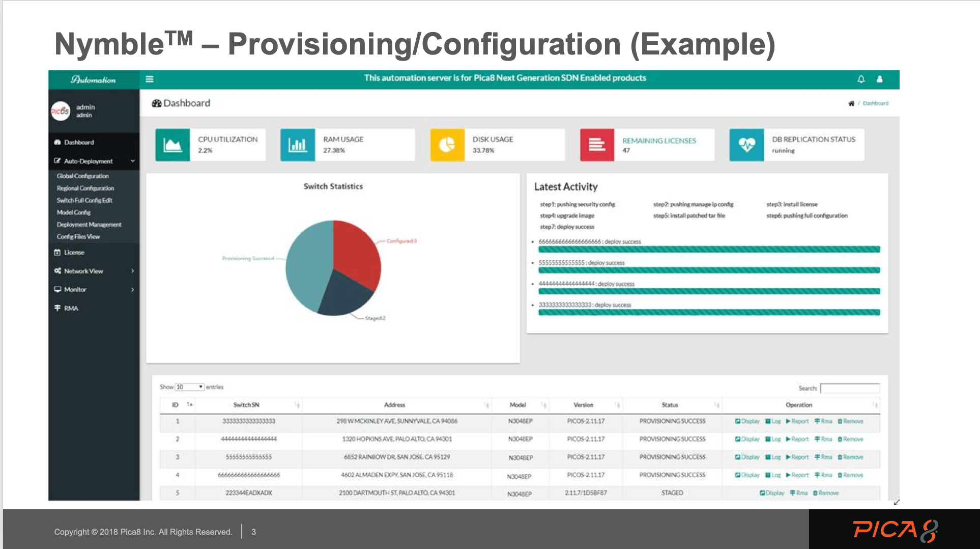Click the Disk Usage pie chart icon

pyautogui.click(x=447, y=145)
